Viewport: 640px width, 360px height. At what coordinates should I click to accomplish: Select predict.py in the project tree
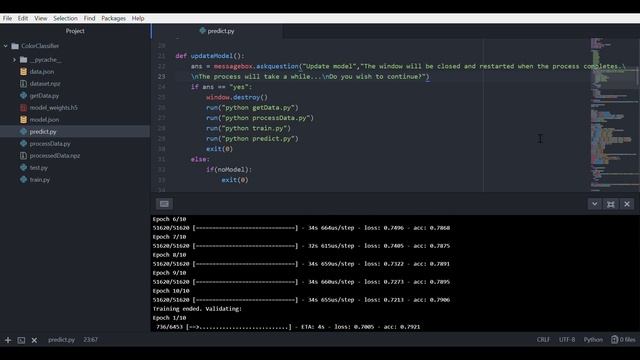(x=43, y=132)
